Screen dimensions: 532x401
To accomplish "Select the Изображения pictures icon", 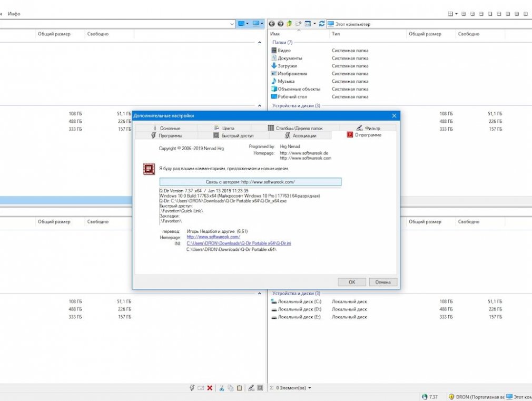I will pyautogui.click(x=274, y=73).
